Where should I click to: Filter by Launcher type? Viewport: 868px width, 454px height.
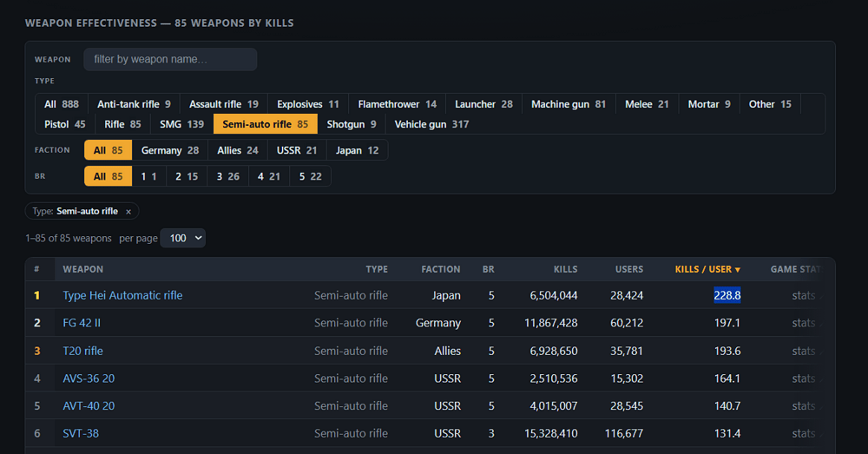click(483, 104)
